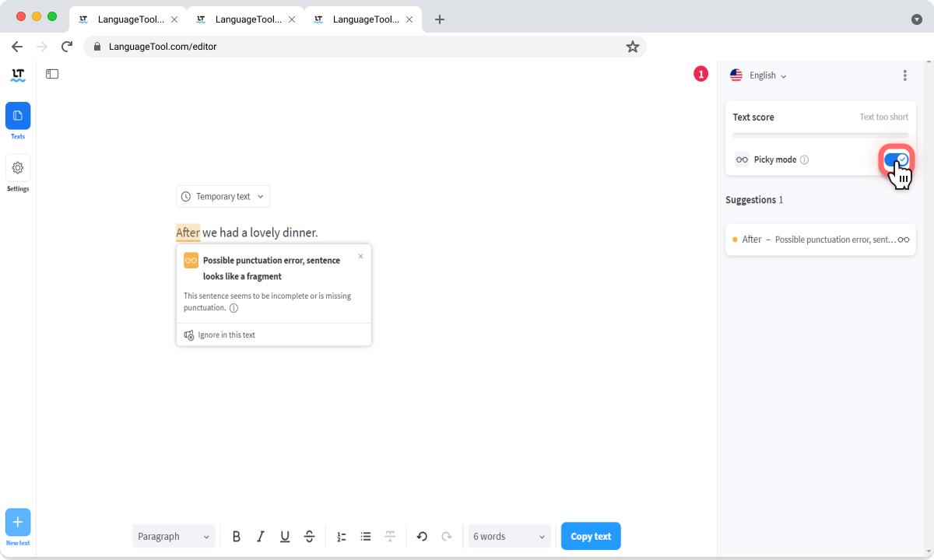934x560 pixels.
Task: Select the After suggestion card
Action: (x=820, y=240)
